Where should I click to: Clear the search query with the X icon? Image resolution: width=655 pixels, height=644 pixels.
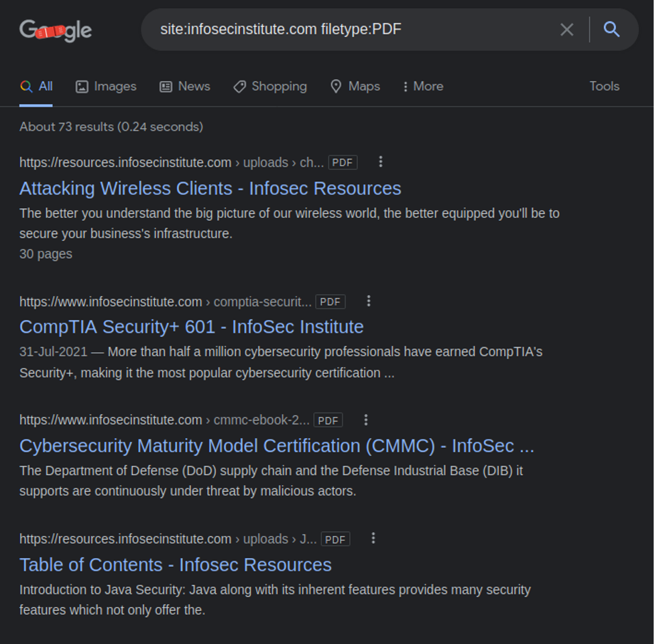pos(567,30)
